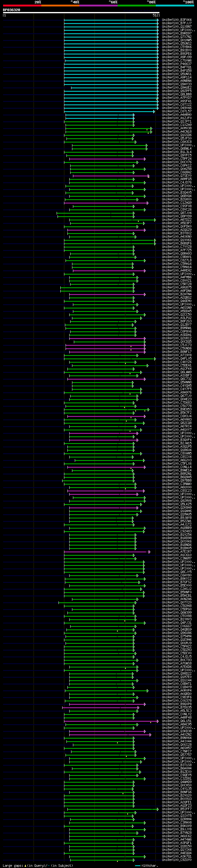Click the white query sequence bar
Image resolution: width=197 pixels, height=868 pixels.
81,12
